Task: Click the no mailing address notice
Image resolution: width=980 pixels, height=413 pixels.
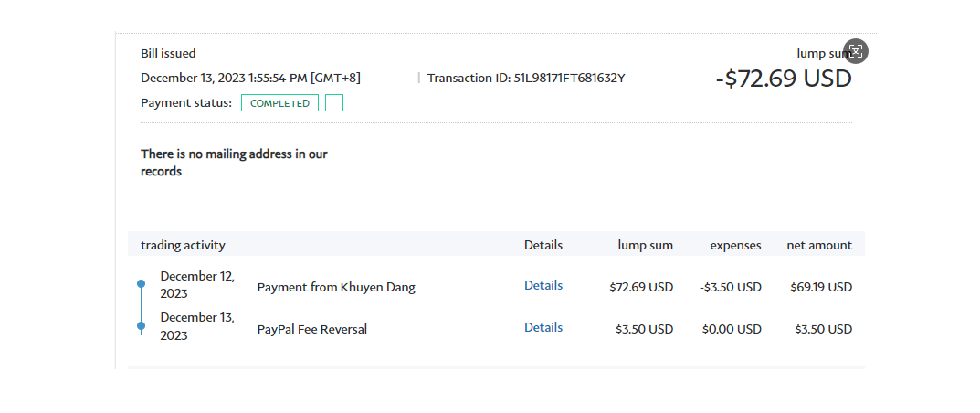Action: pos(234,163)
